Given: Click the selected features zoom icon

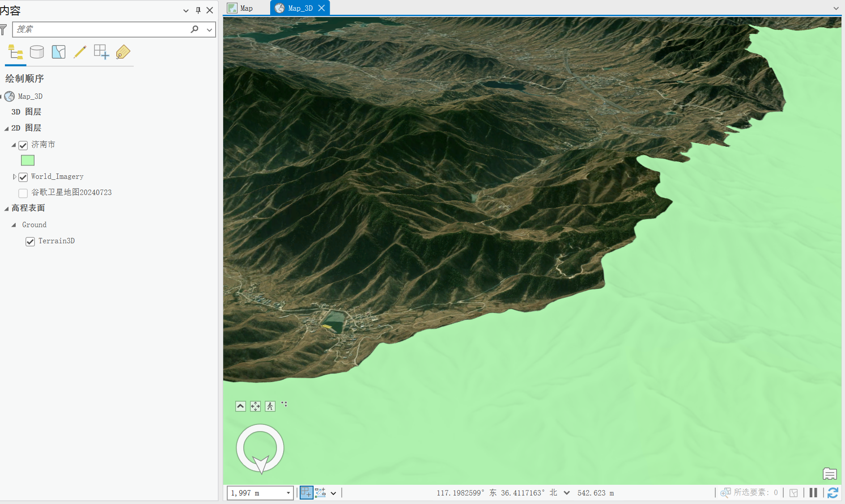Looking at the screenshot, I should coord(726,493).
